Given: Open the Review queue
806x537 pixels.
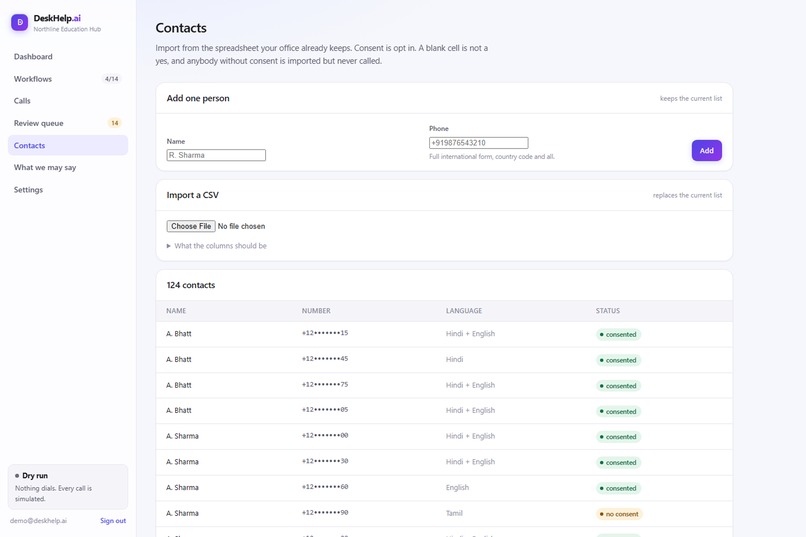Looking at the screenshot, I should 68,123.
